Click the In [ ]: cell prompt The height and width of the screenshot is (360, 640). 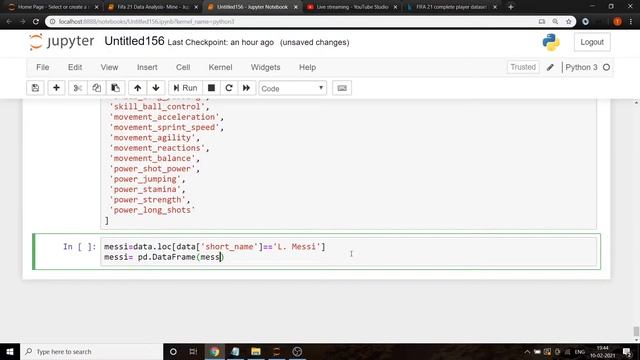(80, 247)
